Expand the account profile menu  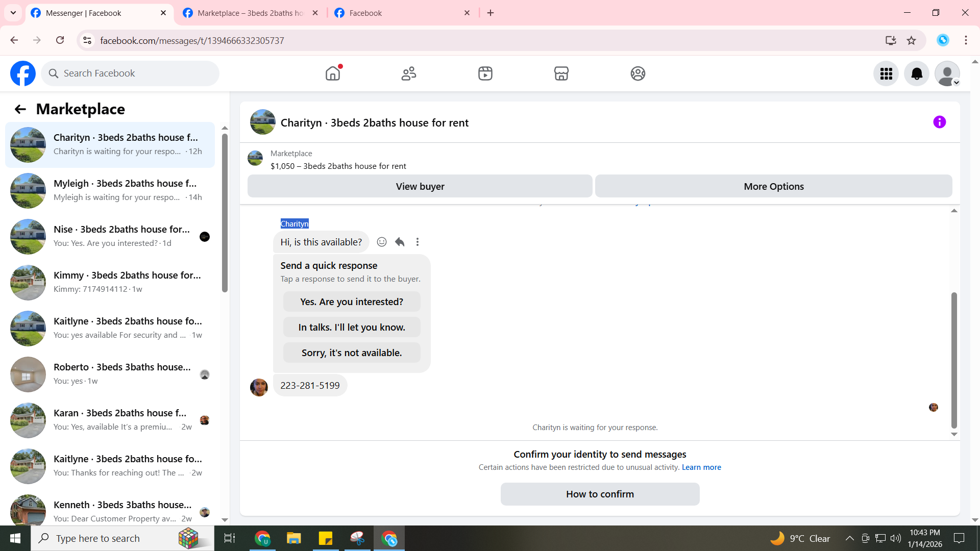pos(947,74)
